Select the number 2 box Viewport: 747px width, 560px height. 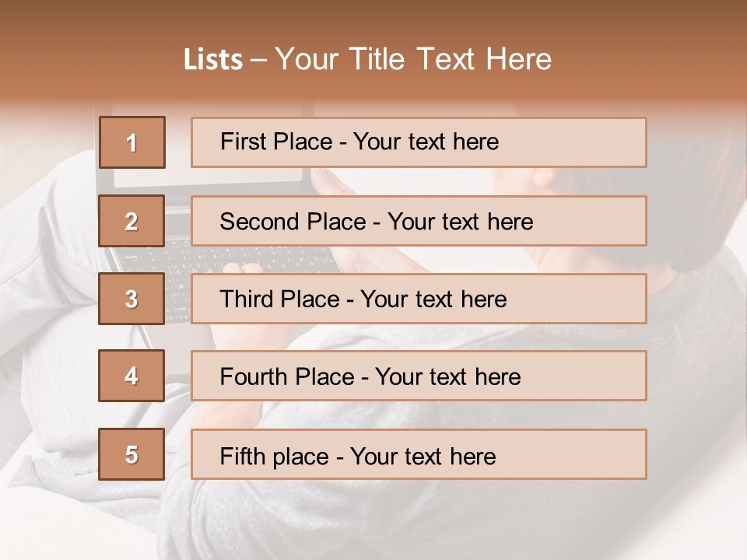[x=132, y=221]
